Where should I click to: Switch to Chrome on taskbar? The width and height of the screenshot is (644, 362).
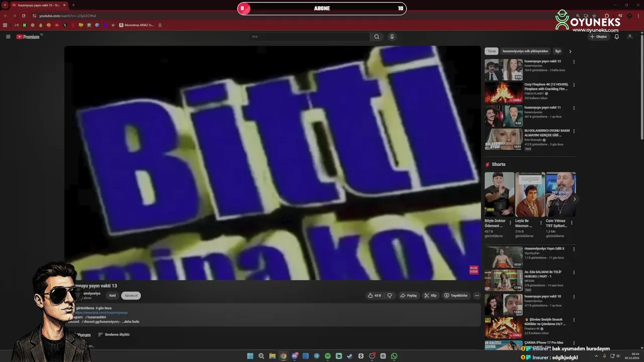tap(283, 356)
